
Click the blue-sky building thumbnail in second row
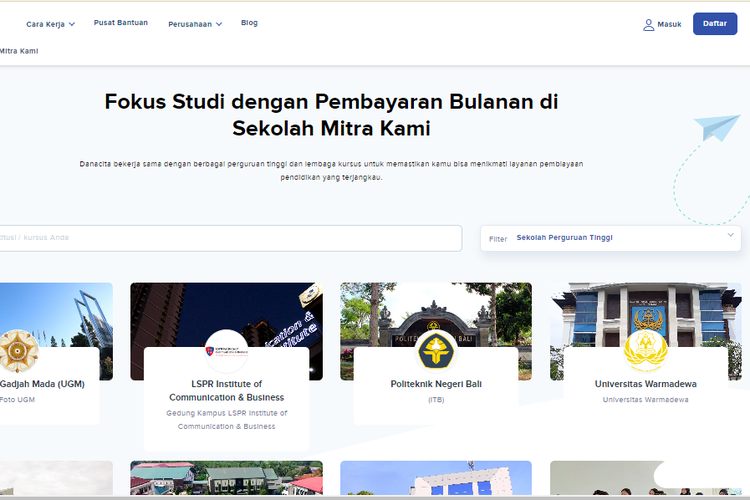436,478
